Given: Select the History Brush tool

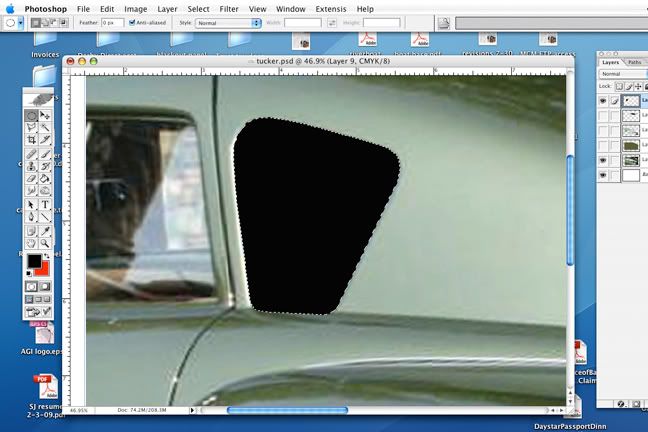Looking at the screenshot, I should [45, 166].
